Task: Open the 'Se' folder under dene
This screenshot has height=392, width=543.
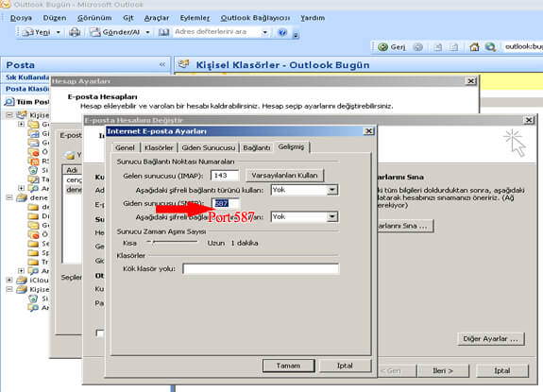Action: pyautogui.click(x=34, y=244)
